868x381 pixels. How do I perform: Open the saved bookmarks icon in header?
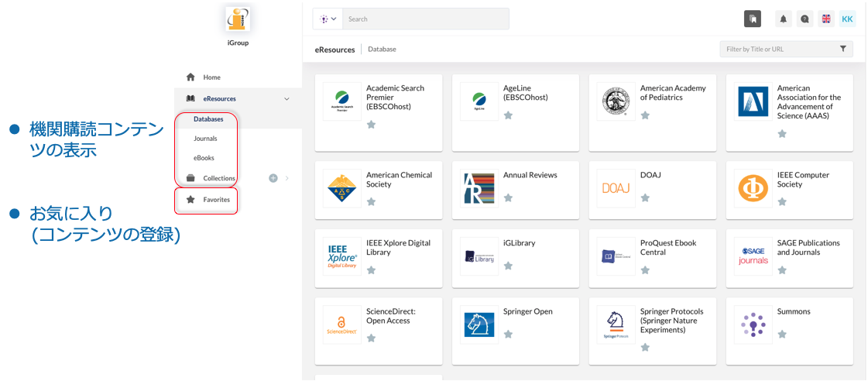pyautogui.click(x=753, y=19)
